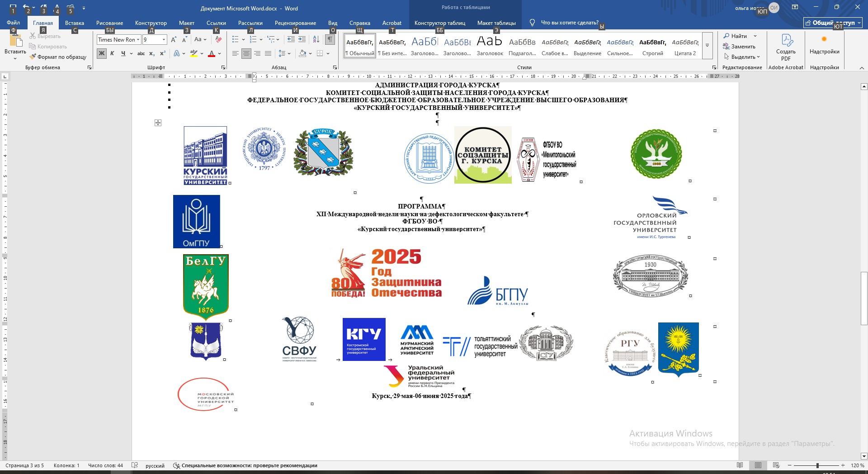This screenshot has height=474, width=868.
Task: Click the Copy (Копировать) button
Action: [48, 47]
